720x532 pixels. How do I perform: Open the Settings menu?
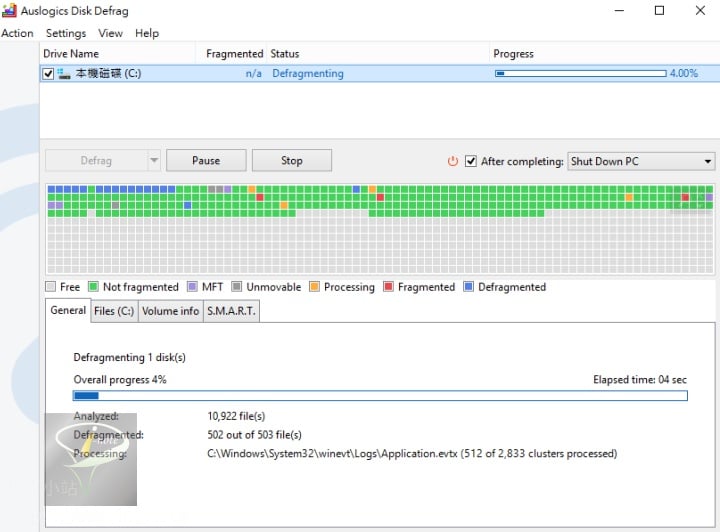pyautogui.click(x=66, y=33)
